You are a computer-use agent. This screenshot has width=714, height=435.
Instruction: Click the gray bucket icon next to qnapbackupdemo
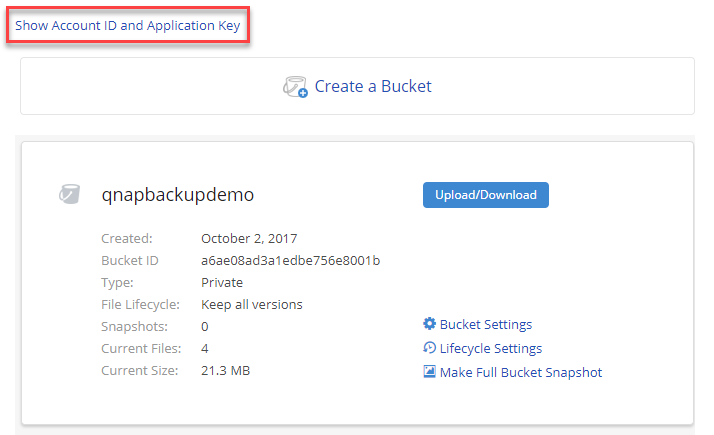pos(69,195)
